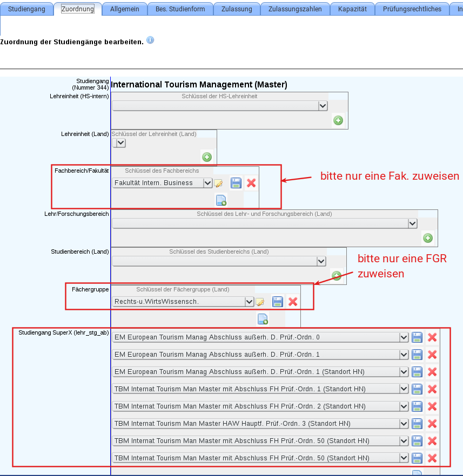Delete the TBM Master FH Prüf.-Ordn. 2 row
Image resolution: width=463 pixels, height=476 pixels.
[x=432, y=406]
